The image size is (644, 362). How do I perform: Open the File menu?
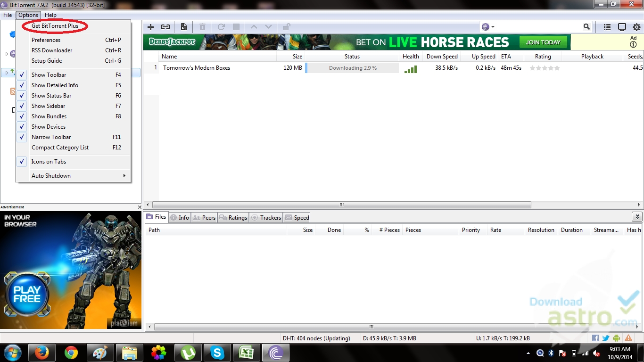pyautogui.click(x=8, y=15)
